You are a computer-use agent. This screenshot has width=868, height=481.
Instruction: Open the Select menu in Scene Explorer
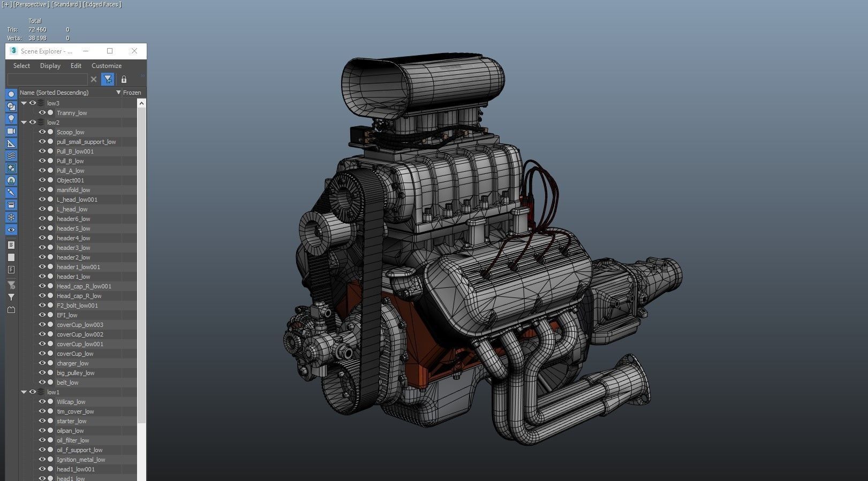(x=21, y=66)
